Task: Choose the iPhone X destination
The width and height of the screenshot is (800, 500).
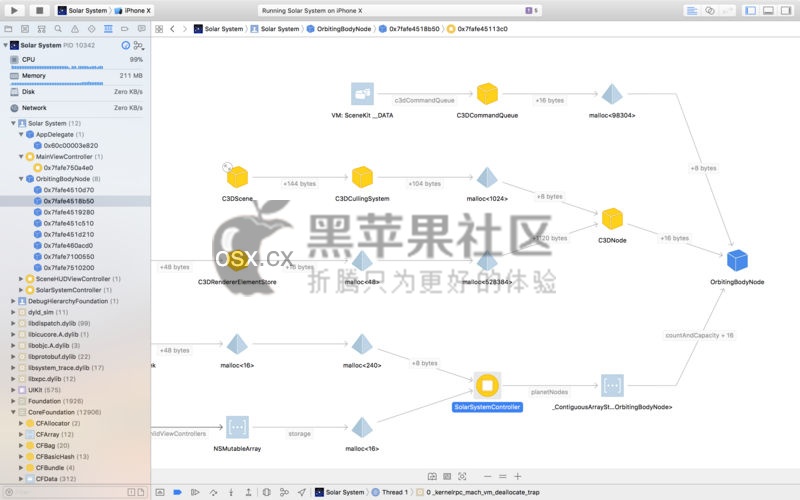Action: [x=133, y=10]
